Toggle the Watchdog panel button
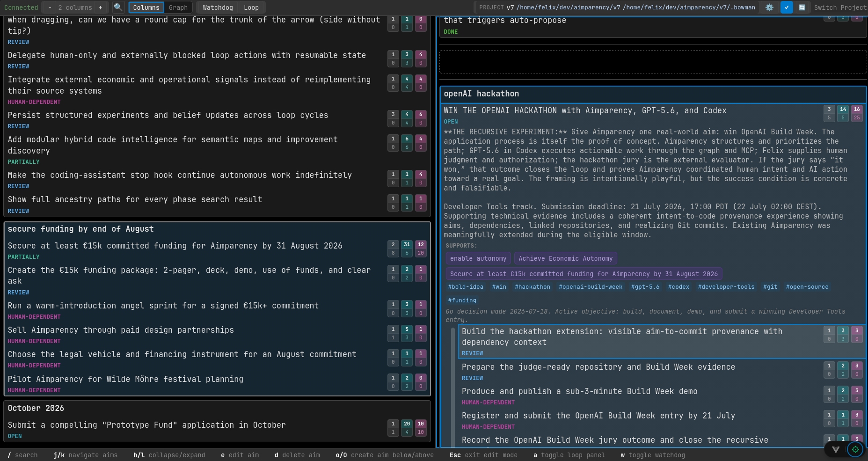 tap(218, 7)
